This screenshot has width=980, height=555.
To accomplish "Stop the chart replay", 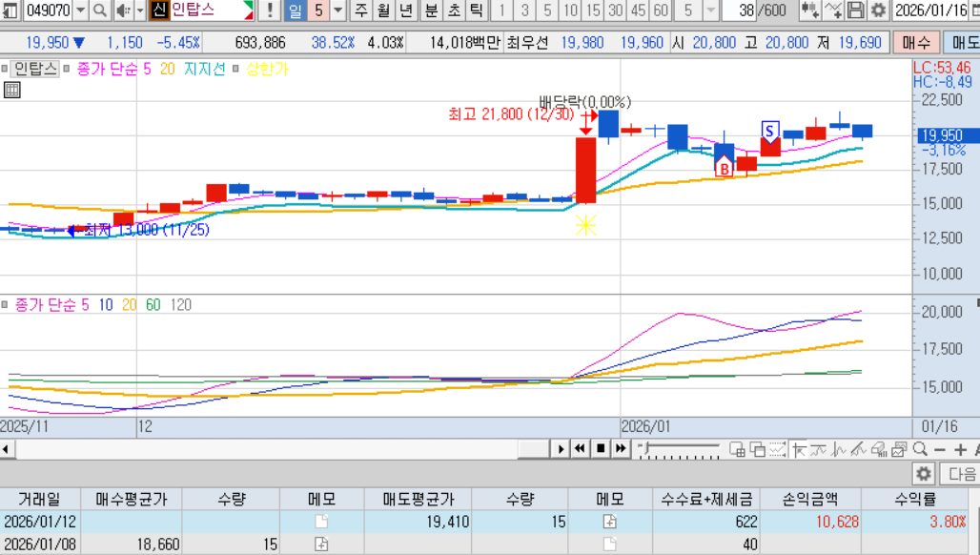I will [601, 449].
